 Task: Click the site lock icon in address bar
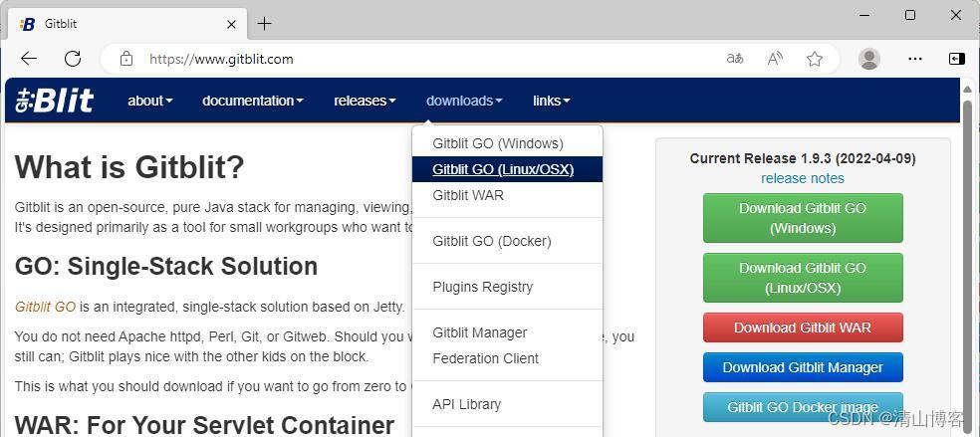click(126, 59)
